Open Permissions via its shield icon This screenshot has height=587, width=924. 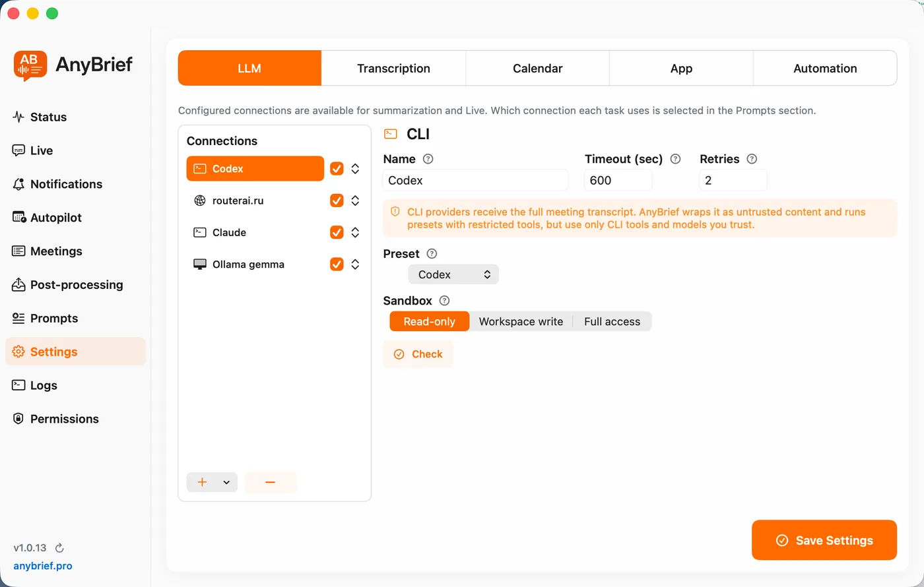pos(18,419)
